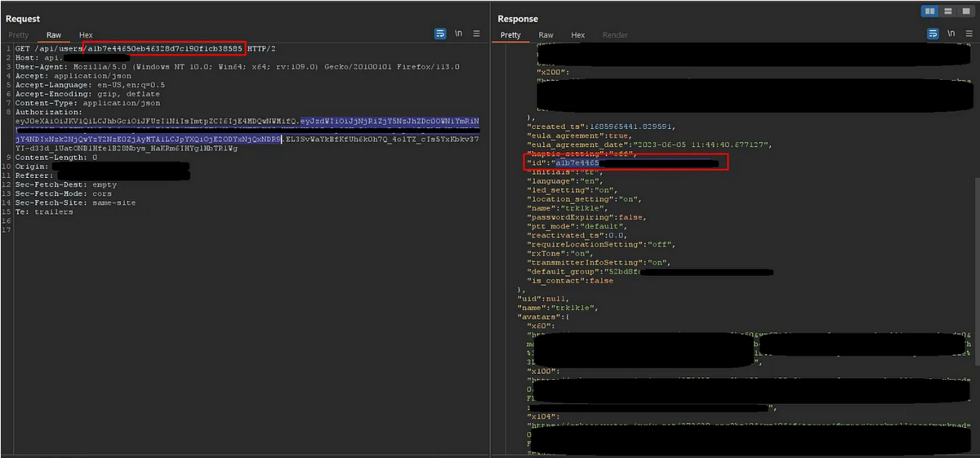Click the "rxTone":"on" line

pyautogui.click(x=561, y=253)
